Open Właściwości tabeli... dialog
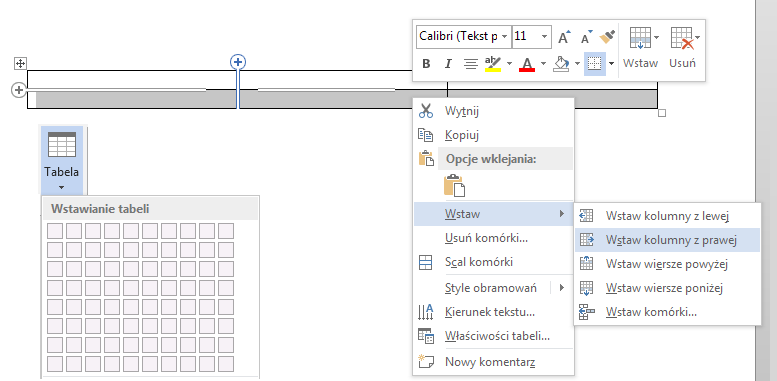 [x=494, y=336]
